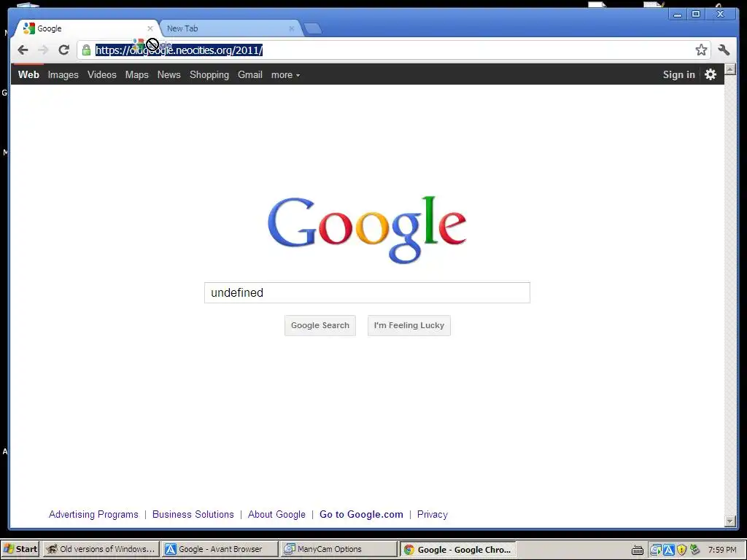This screenshot has height=560, width=747.
Task: Click the 7:59 PM clock
Action: click(x=722, y=550)
